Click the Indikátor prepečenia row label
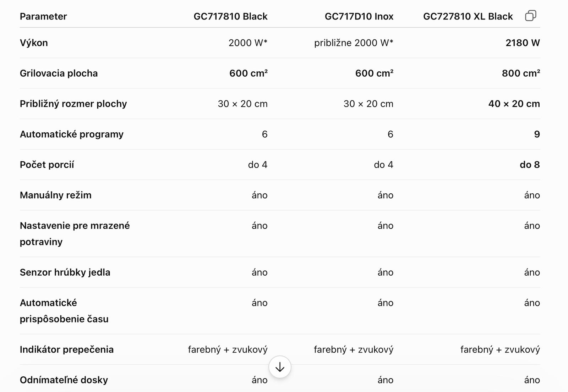This screenshot has height=392, width=568. [x=67, y=350]
